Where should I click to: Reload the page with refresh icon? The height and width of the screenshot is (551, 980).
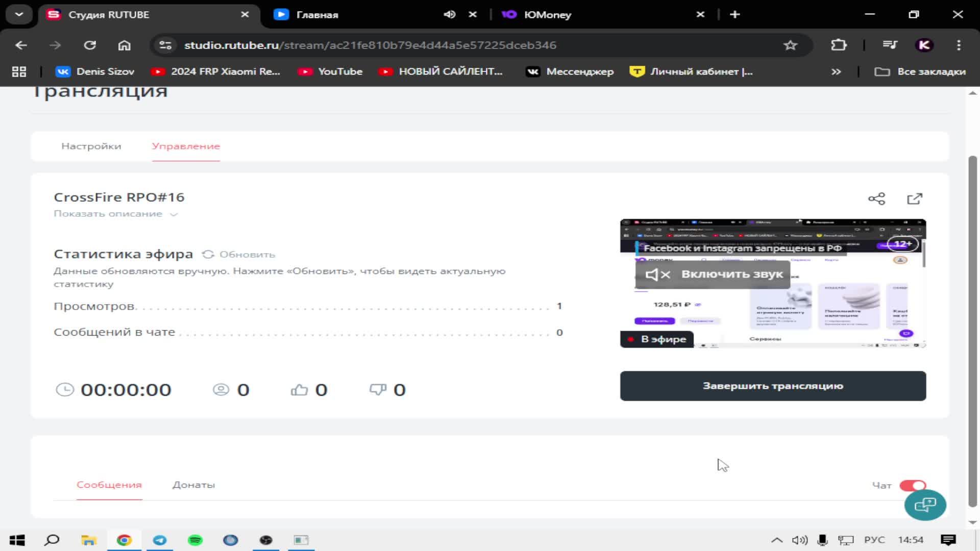click(90, 45)
